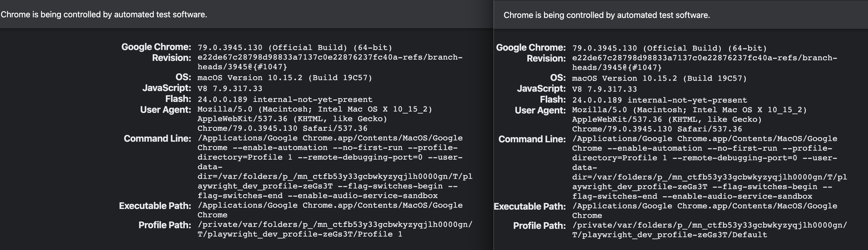
Task: Select '24.0.0.189 internal-not-yet-present' in left window
Action: [285, 100]
